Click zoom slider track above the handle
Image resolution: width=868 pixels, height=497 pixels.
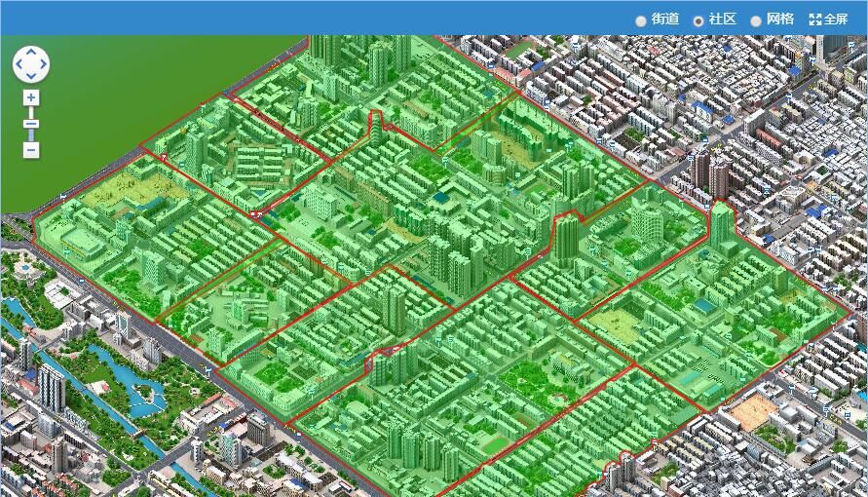coord(31,113)
